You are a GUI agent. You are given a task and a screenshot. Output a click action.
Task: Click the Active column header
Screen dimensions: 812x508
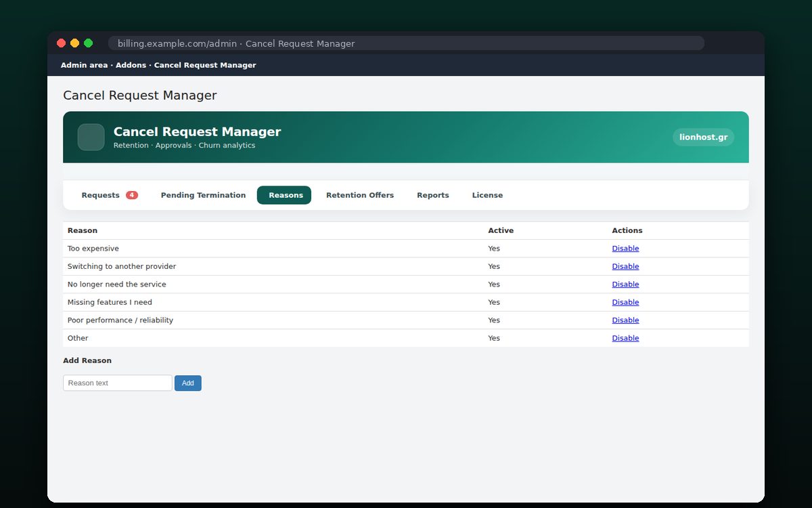[501, 230]
